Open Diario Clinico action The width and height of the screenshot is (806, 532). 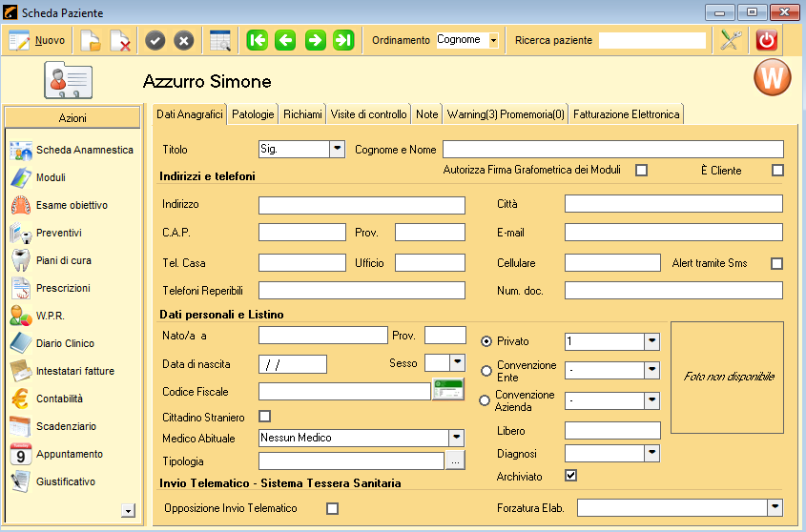pyautogui.click(x=52, y=344)
